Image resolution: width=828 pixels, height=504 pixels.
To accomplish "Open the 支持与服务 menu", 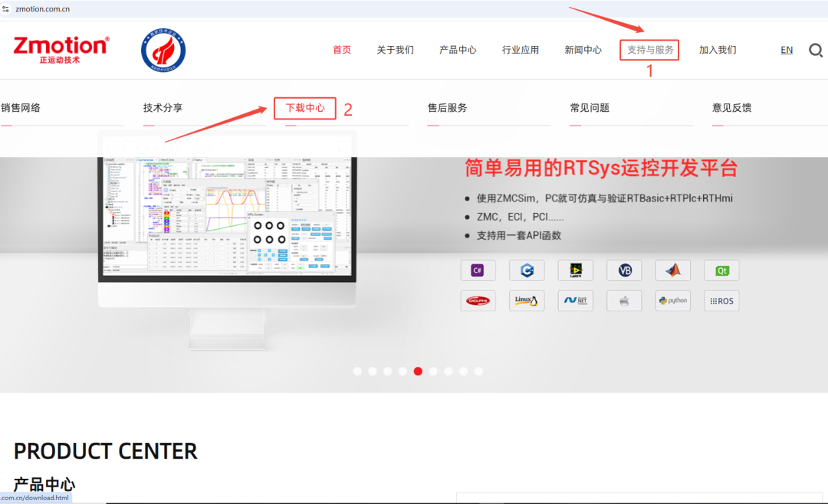I will [x=649, y=49].
